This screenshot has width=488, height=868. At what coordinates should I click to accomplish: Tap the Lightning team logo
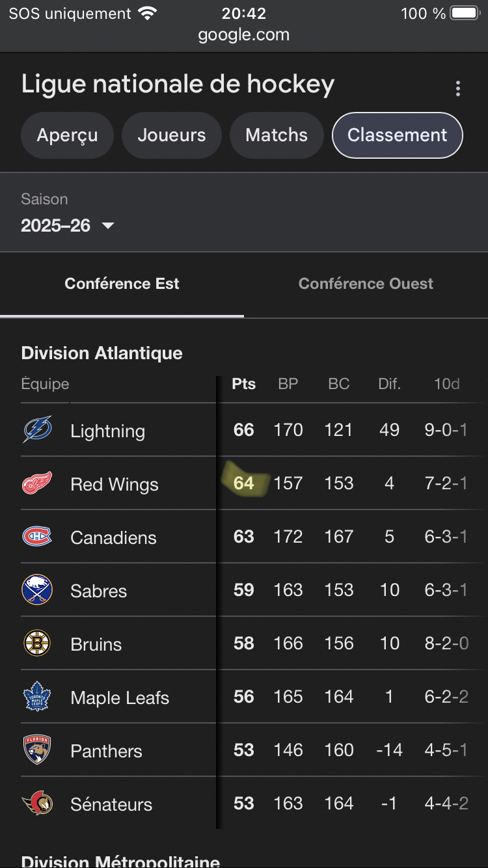pos(37,430)
